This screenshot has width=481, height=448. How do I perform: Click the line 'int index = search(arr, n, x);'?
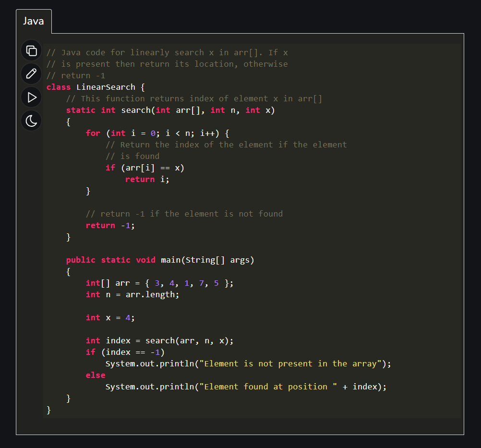tap(159, 340)
